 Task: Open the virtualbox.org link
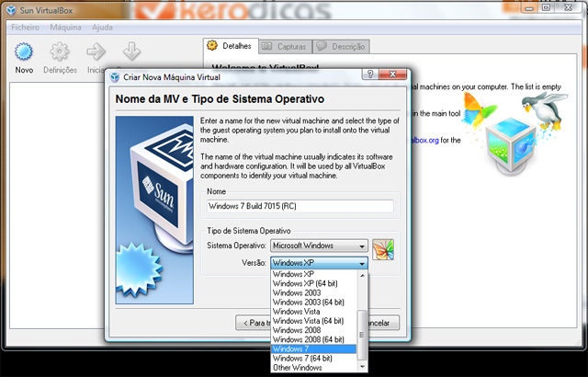(425, 141)
